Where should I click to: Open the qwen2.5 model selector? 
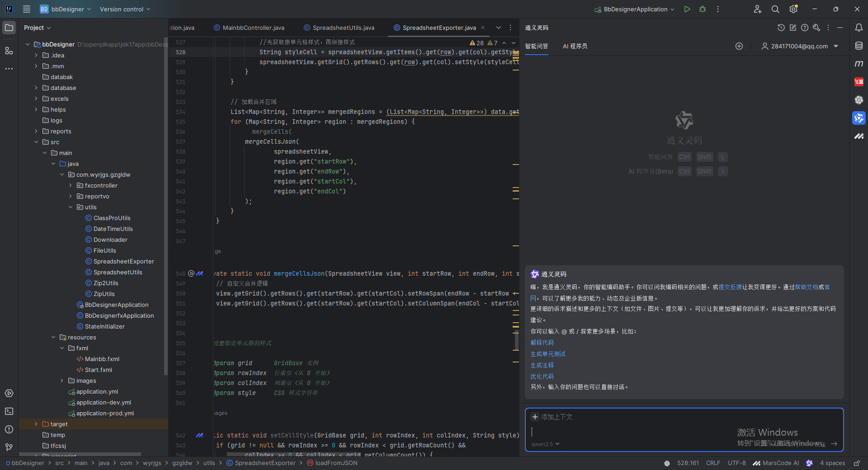pos(545,444)
